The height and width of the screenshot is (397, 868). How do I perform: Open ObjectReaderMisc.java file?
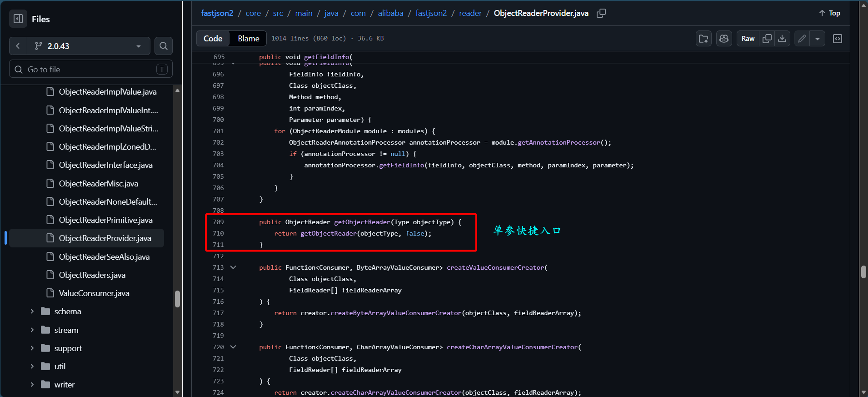point(99,183)
